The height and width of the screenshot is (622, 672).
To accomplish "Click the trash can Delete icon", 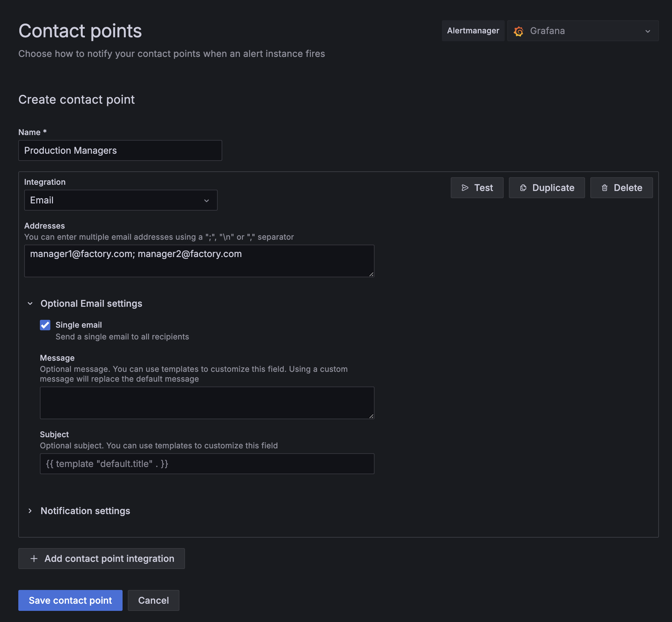I will pyautogui.click(x=604, y=188).
